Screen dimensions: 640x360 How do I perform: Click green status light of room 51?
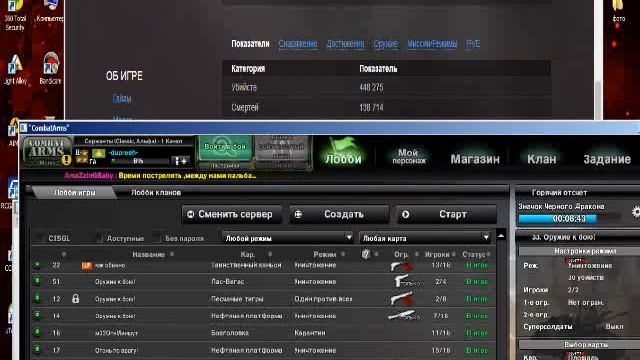37,281
